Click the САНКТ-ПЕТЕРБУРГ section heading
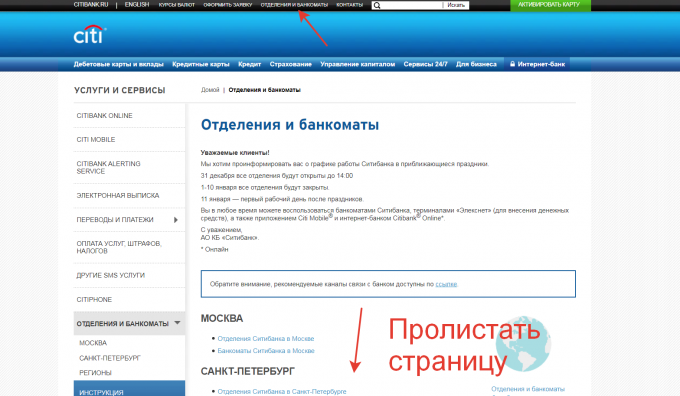680x396 pixels. 248,371
